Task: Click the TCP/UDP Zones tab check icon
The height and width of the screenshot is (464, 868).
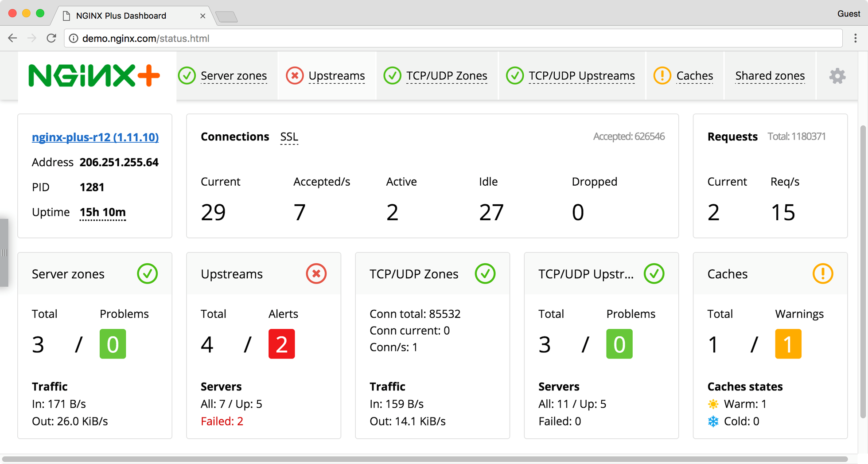Action: pyautogui.click(x=393, y=76)
